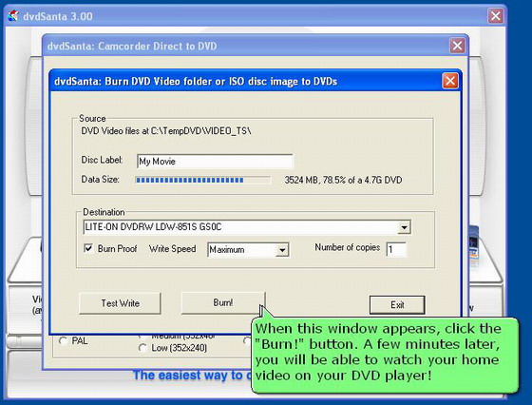
Task: Set the Number of copies field
Action: (x=396, y=249)
